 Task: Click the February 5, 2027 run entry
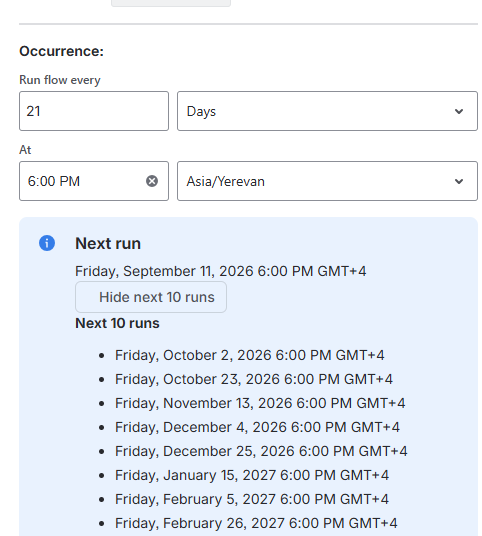(x=252, y=499)
